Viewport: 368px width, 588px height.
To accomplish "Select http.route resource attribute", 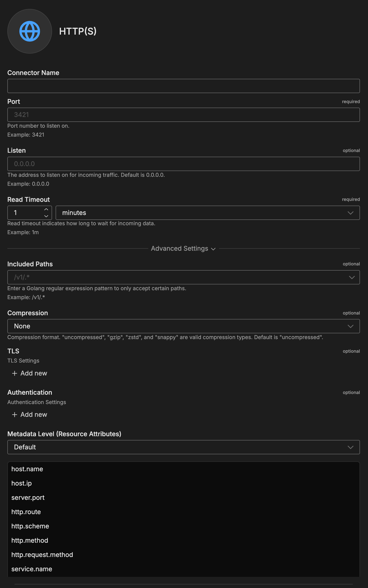I will point(26,512).
